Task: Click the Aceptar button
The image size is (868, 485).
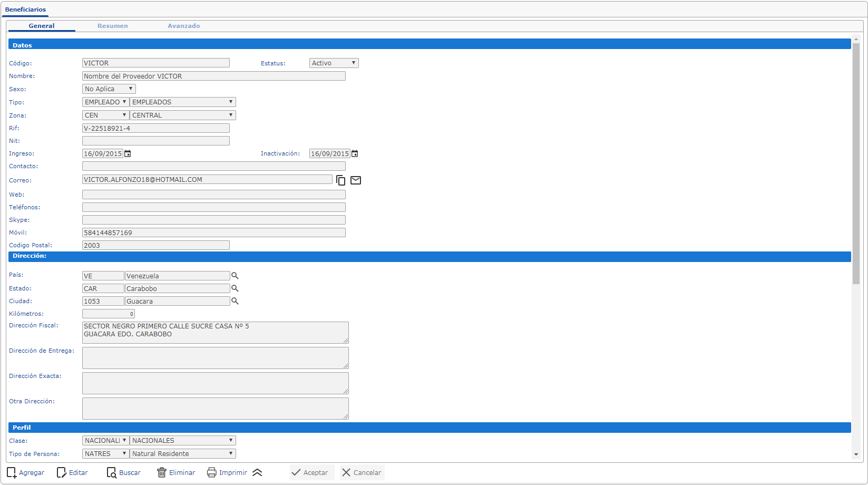Action: pyautogui.click(x=312, y=472)
